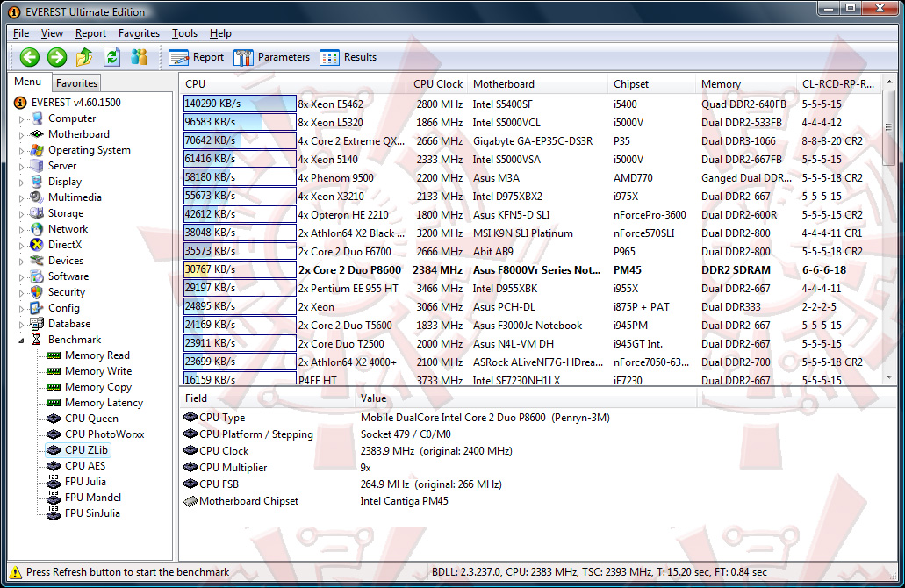This screenshot has width=905, height=588.
Task: Click the Refresh icon to start benchmark
Action: pyautogui.click(x=112, y=56)
